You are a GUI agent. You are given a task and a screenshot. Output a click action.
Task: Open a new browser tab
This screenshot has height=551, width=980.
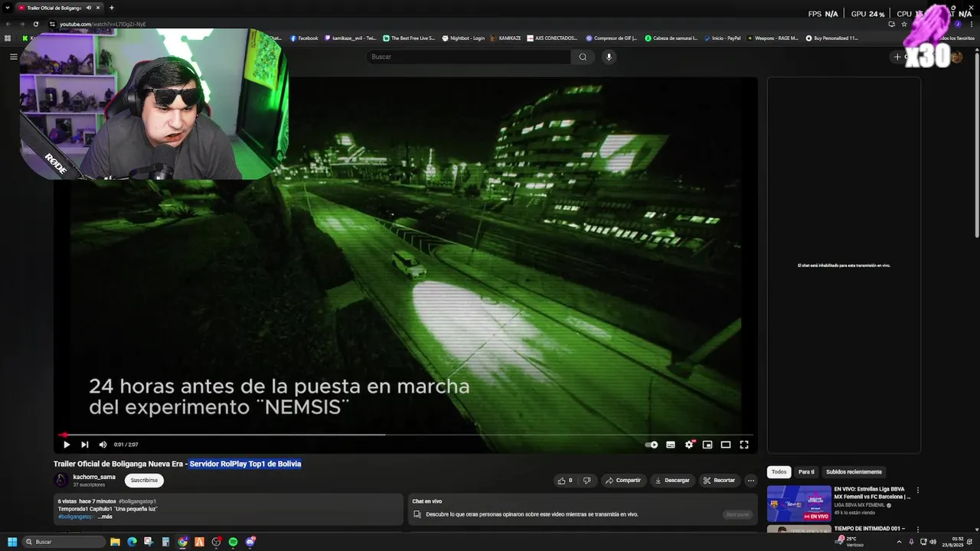(x=112, y=8)
